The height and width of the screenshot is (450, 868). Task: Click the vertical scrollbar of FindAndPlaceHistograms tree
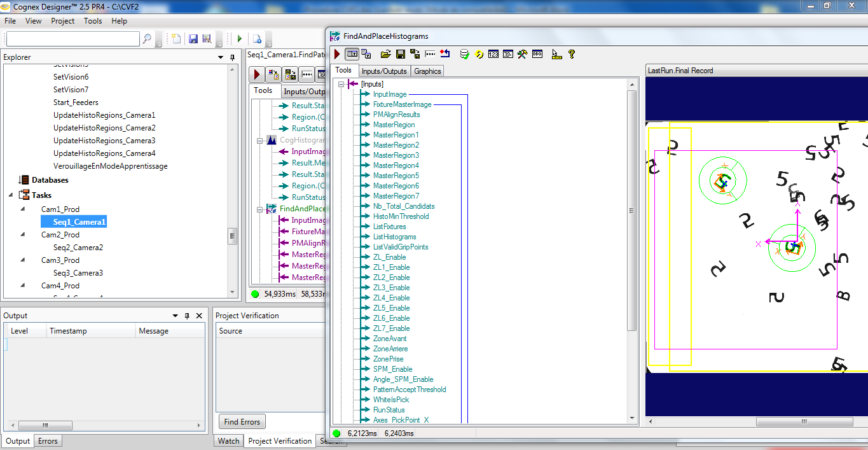pos(631,211)
